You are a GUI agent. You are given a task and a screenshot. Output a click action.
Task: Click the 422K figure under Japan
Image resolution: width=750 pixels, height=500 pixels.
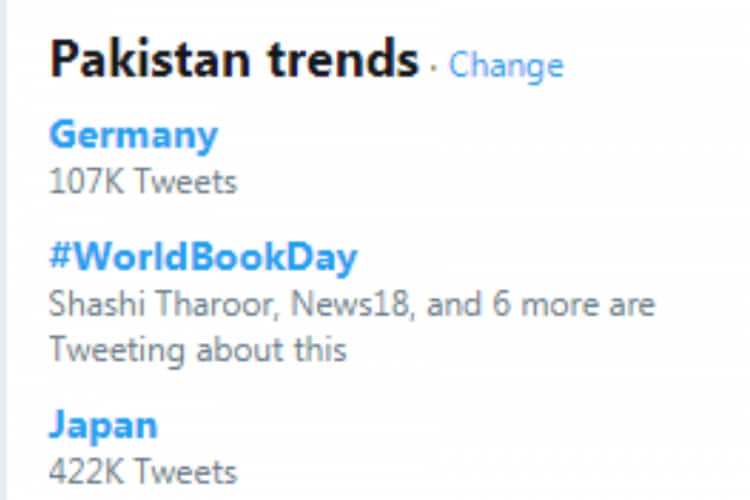tap(88, 471)
